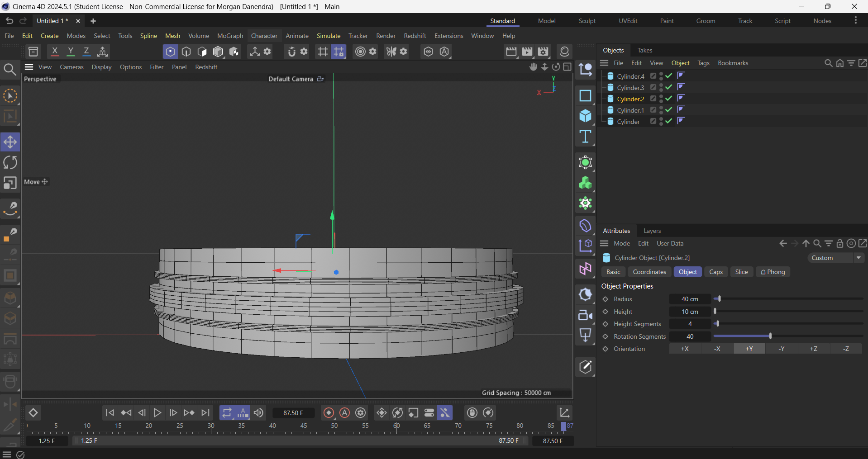Viewport: 868px width, 459px height.
Task: Select the Scale tool in left toolbar
Action: 10,183
